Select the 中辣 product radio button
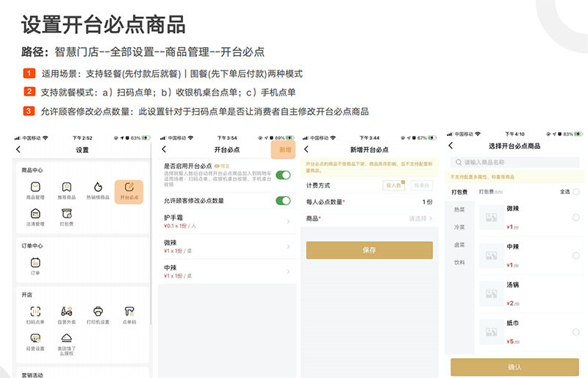 click(x=576, y=256)
